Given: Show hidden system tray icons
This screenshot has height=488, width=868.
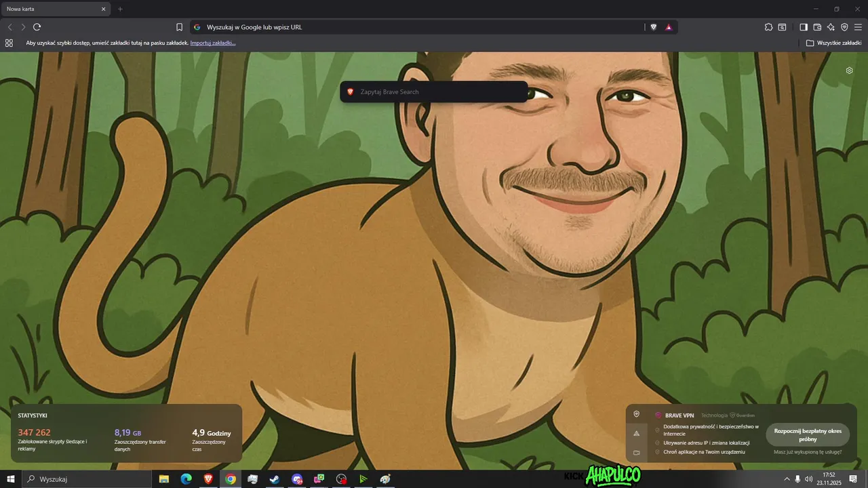Looking at the screenshot, I should coord(787,479).
